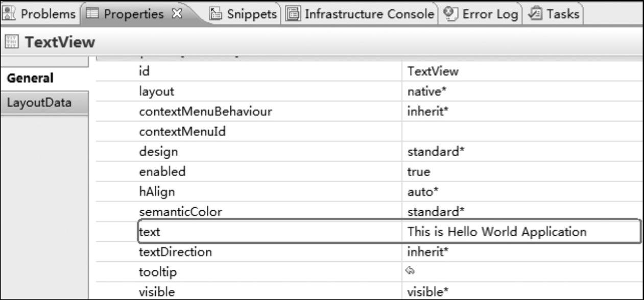The width and height of the screenshot is (644, 300).
Task: Open the hAlign value showing auto
Action: point(521,192)
